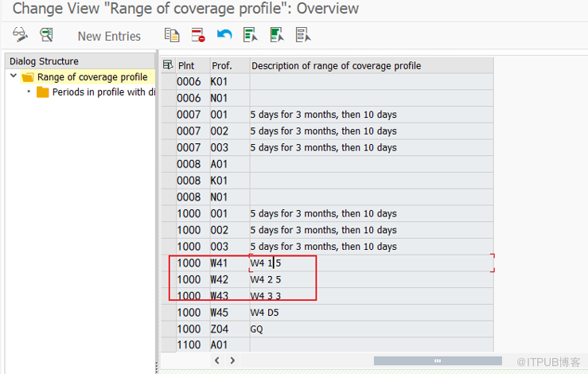This screenshot has width=588, height=374.
Task: Click the scroll right arrow under table
Action: point(232,360)
